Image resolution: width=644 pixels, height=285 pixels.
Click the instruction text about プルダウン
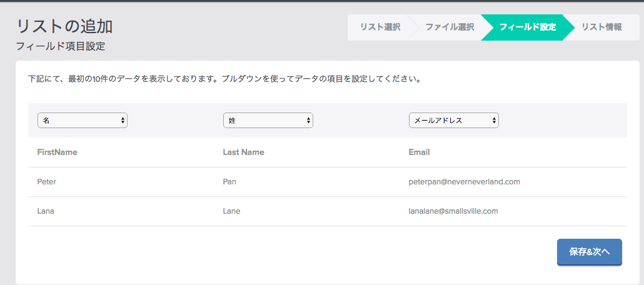coord(224,79)
